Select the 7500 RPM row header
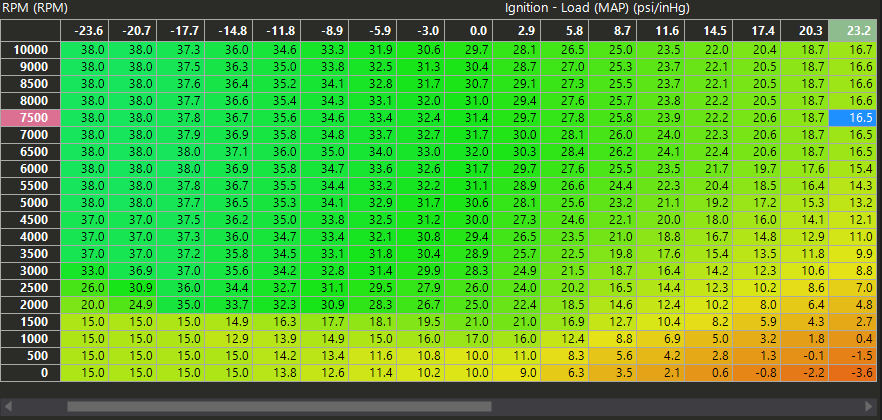The width and height of the screenshot is (882, 420). coord(30,118)
